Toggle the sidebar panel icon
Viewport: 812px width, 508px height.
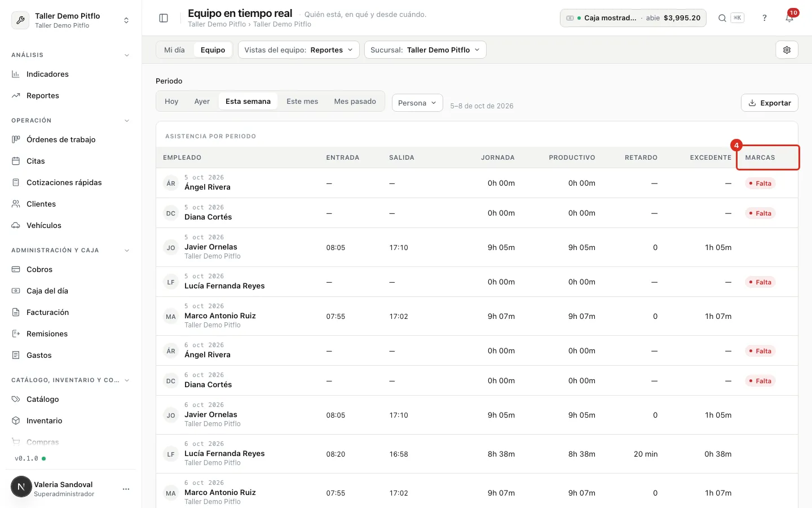click(164, 18)
